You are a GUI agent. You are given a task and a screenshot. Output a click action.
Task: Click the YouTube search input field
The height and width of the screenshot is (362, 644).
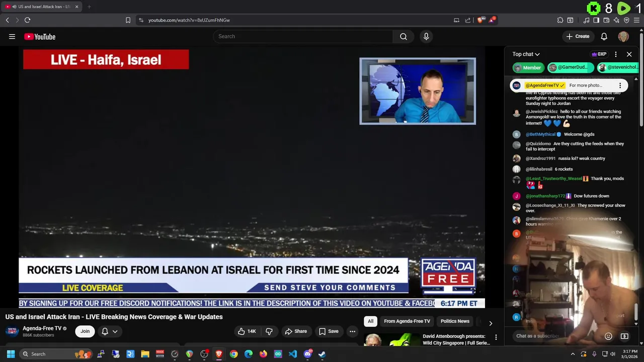(303, 36)
